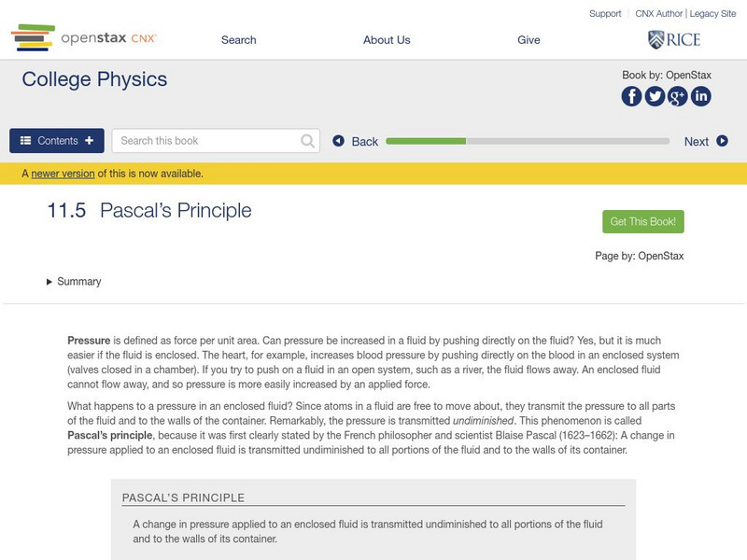Viewport: 747px width, 560px height.
Task: Expand the Summary section
Action: click(x=74, y=282)
